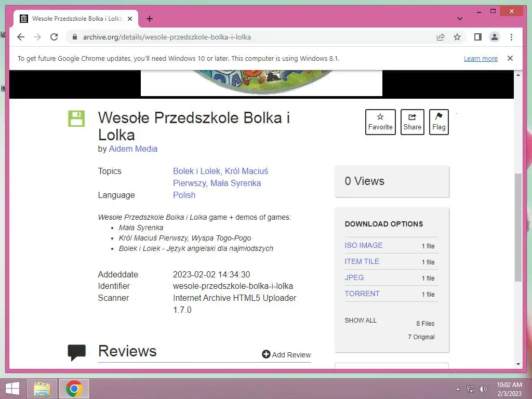Image resolution: width=532 pixels, height=399 pixels.
Task: Open topic Bolek i Lolek
Action: [x=197, y=171]
